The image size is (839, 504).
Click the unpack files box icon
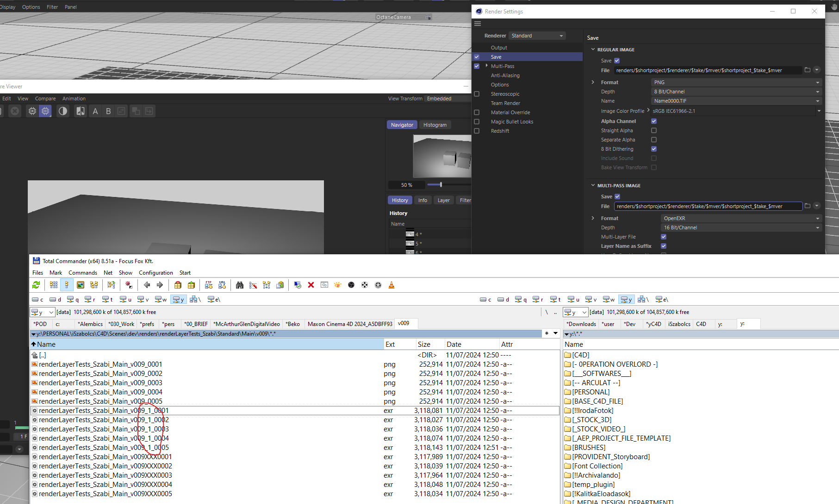(191, 285)
